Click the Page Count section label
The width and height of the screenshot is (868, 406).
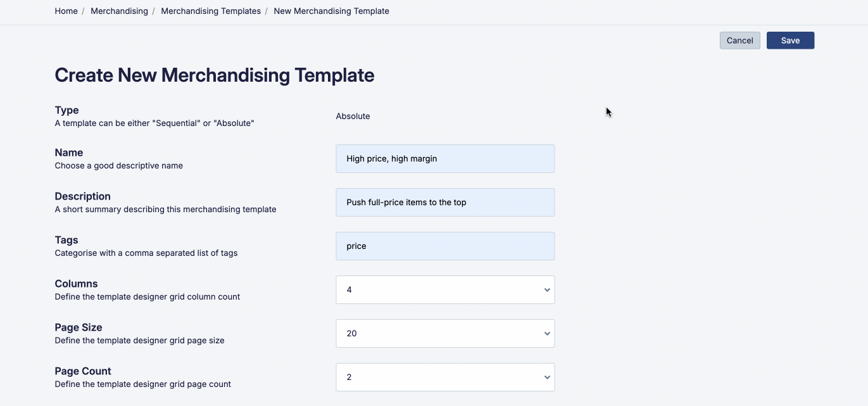click(x=83, y=371)
